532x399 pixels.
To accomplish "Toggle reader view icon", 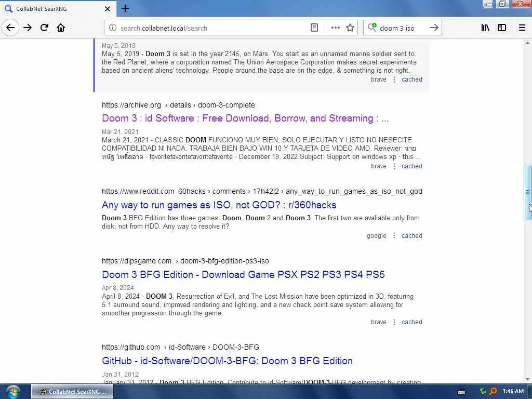I will [314, 28].
